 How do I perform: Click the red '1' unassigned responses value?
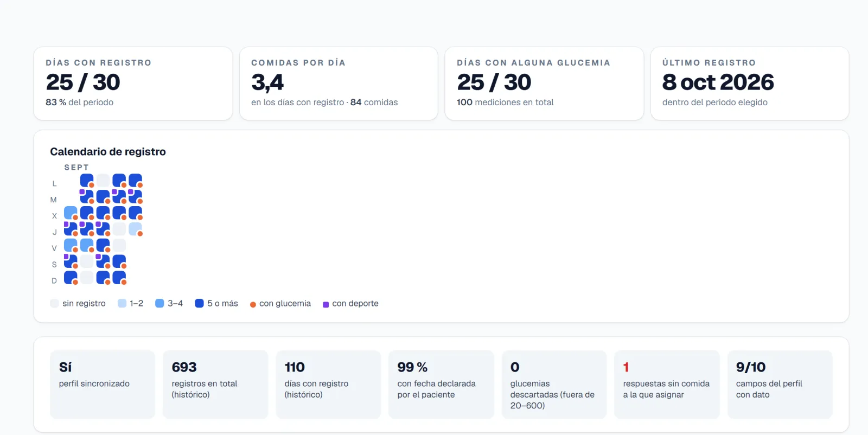(x=626, y=367)
